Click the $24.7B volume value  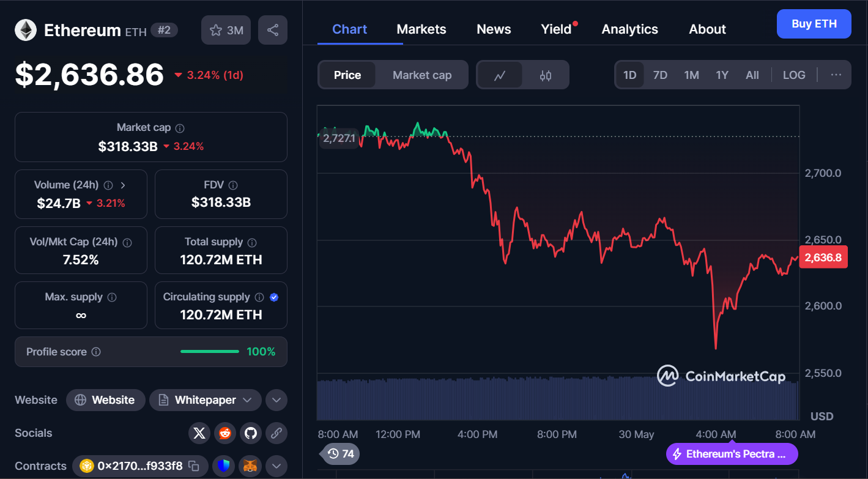point(59,203)
